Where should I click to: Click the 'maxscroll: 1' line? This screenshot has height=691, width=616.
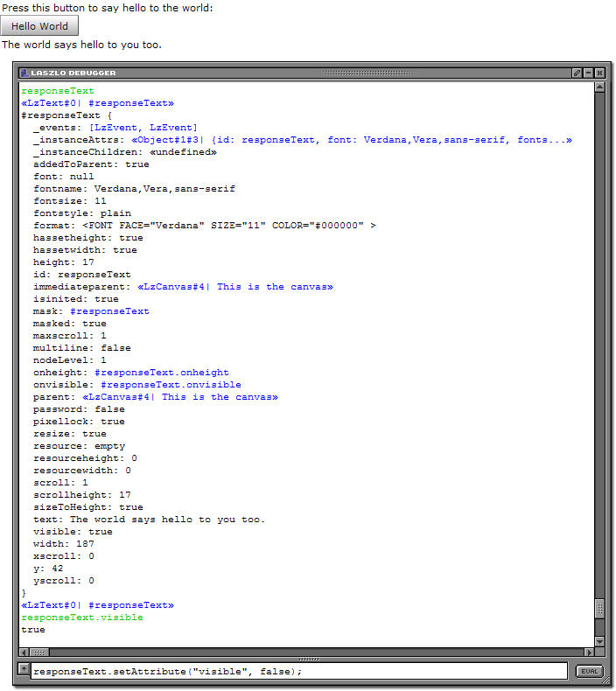[x=70, y=336]
